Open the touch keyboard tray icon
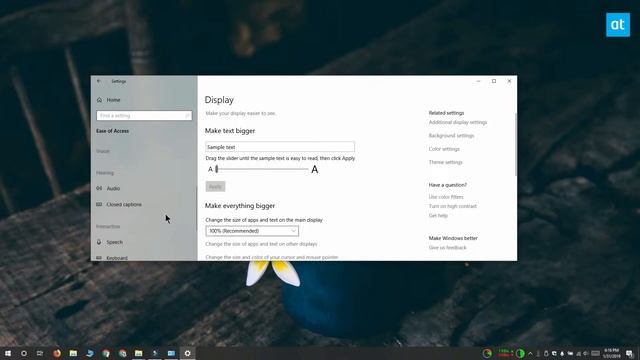This screenshot has width=640, height=360. coord(596,354)
